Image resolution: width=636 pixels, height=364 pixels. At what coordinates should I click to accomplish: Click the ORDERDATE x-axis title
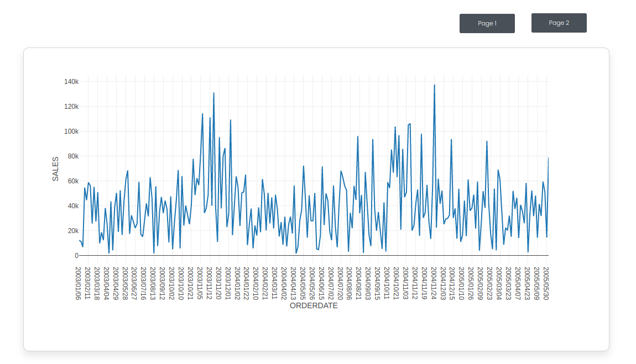tap(314, 305)
